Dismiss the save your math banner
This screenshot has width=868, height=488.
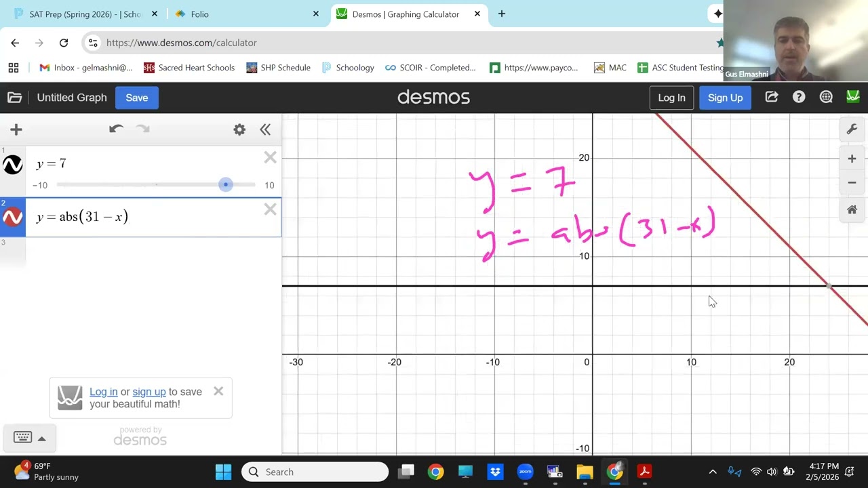[x=218, y=391]
